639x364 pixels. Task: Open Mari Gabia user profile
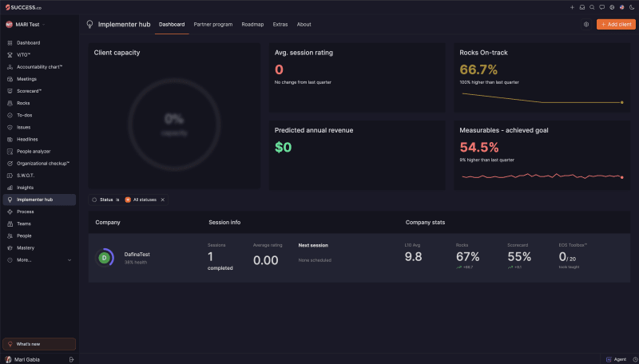coord(22,359)
